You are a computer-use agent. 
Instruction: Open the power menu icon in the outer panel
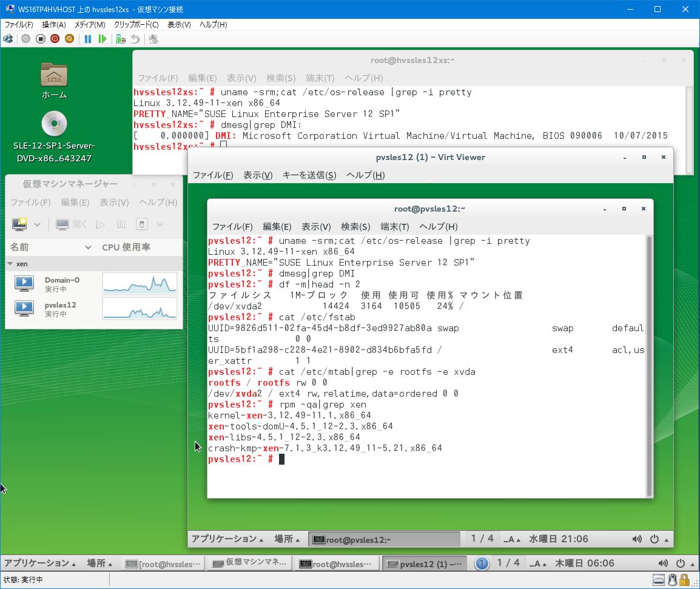(x=680, y=564)
